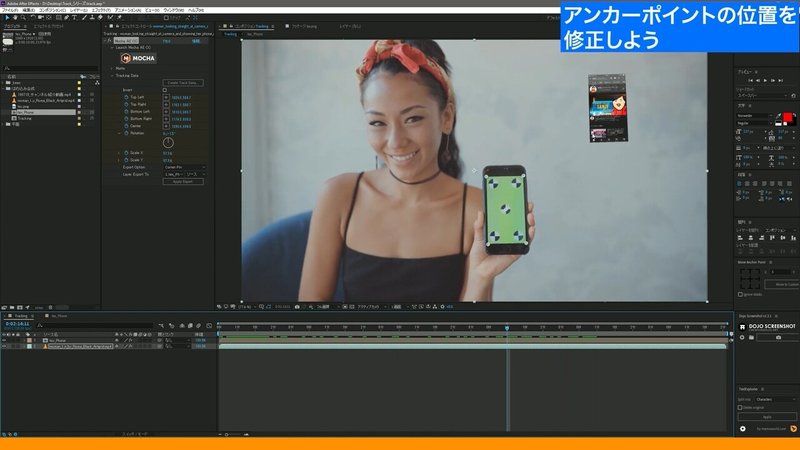Open the font family dropdown in Character panel
Viewport: 800px width, 450px height.
[755, 116]
